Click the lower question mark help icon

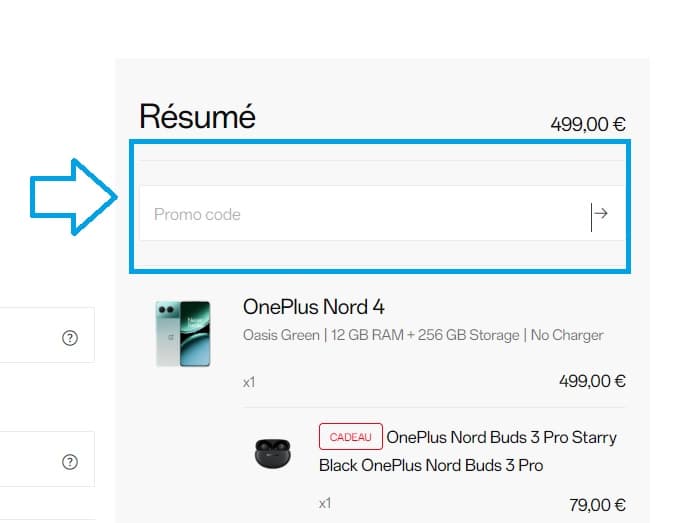70,462
